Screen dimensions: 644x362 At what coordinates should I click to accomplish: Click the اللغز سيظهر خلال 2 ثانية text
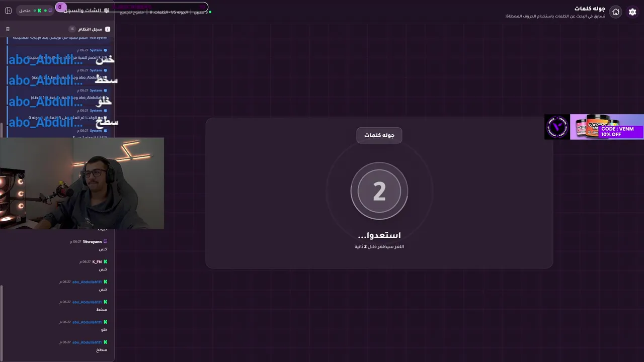[x=379, y=247]
